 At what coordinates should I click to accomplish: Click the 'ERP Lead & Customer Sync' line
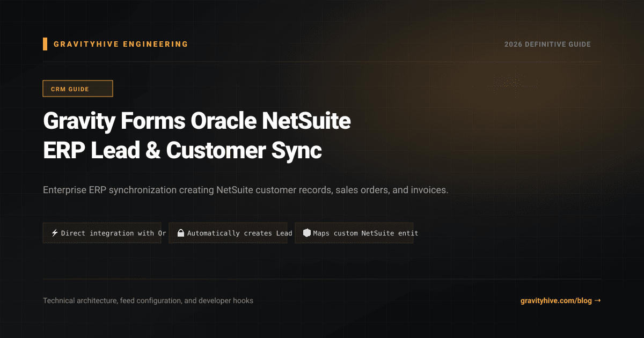click(182, 151)
